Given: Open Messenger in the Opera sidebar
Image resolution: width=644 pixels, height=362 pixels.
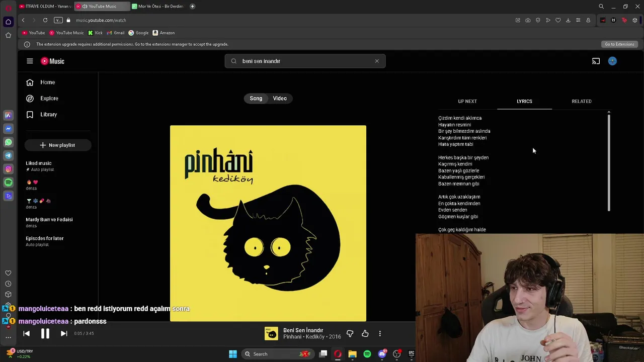Looking at the screenshot, I should [8, 129].
